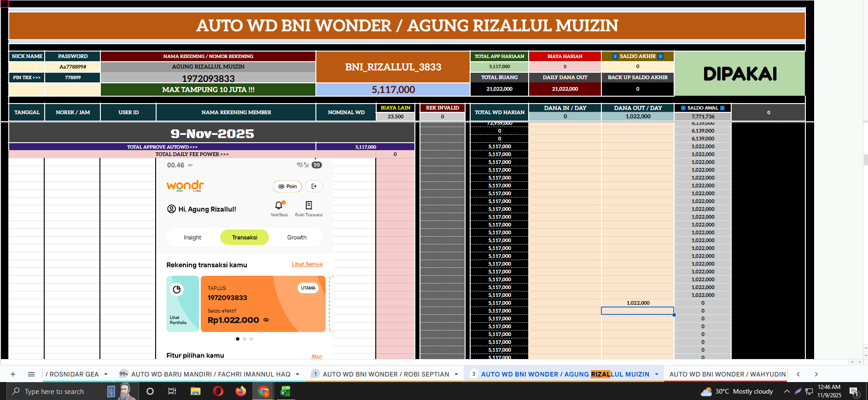Launch File Explorer from the taskbar
This screenshot has width=868, height=400.
195,391
